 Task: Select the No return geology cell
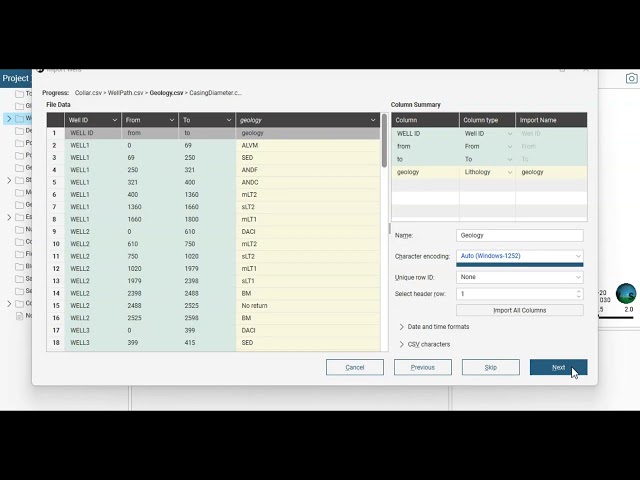pyautogui.click(x=308, y=306)
